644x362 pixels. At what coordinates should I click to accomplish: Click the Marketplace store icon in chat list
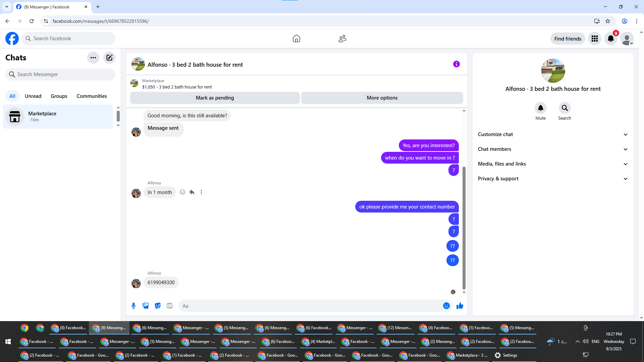point(15,117)
